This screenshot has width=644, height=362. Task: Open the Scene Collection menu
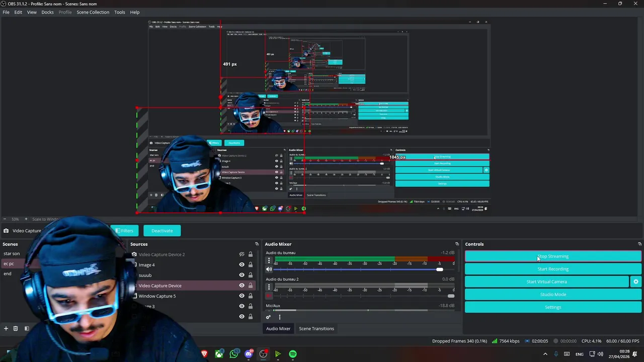(93, 12)
